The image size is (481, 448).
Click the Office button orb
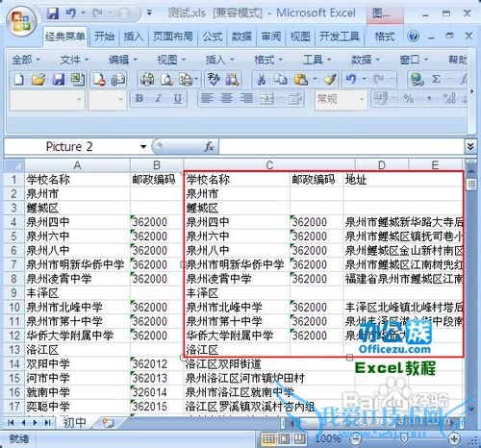tap(21, 22)
